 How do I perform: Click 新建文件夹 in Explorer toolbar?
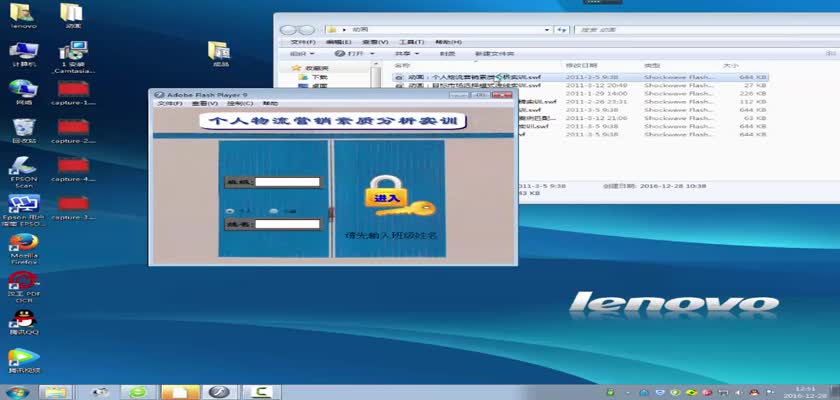click(494, 54)
